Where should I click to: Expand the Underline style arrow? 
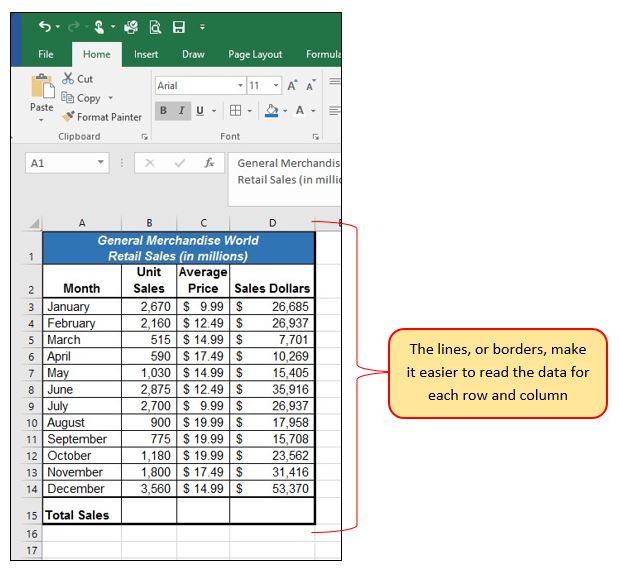[214, 111]
